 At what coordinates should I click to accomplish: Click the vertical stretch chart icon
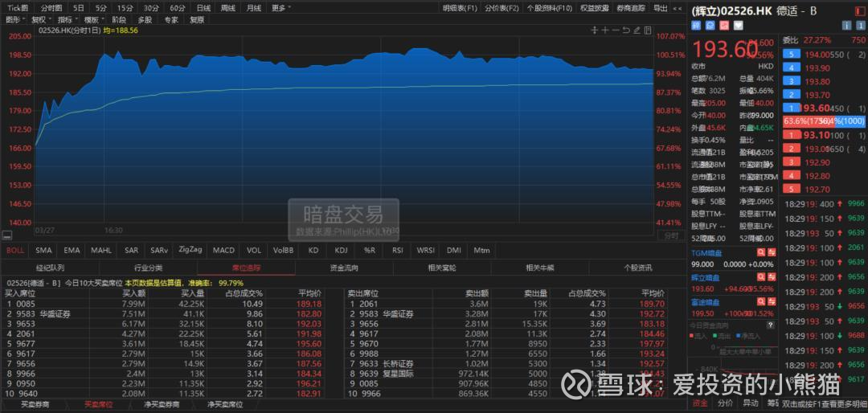595,30
